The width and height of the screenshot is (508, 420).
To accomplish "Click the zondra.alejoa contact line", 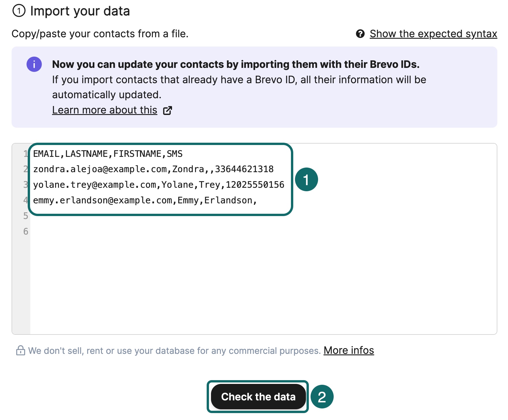I will (153, 169).
